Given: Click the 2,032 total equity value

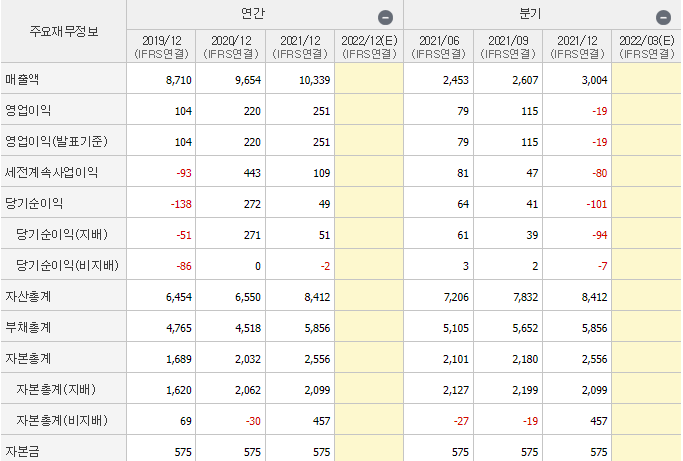Looking at the screenshot, I should point(248,359).
